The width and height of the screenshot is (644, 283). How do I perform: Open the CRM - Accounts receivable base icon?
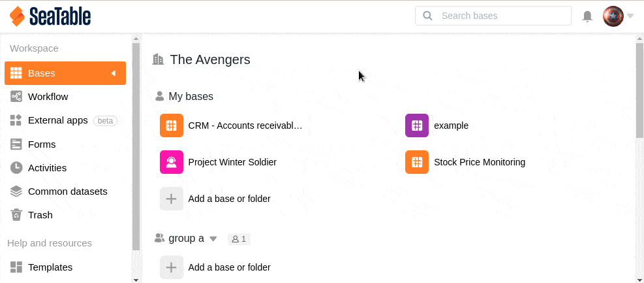[172, 125]
